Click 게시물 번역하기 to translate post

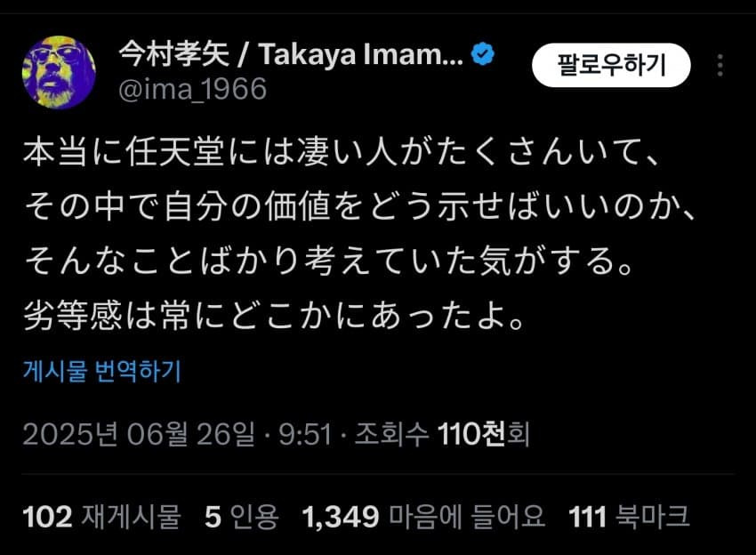click(101, 371)
